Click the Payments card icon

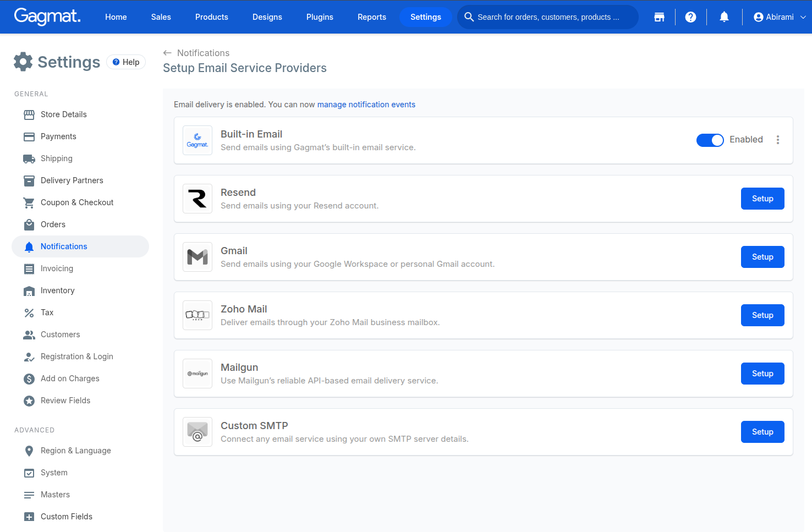pos(29,136)
